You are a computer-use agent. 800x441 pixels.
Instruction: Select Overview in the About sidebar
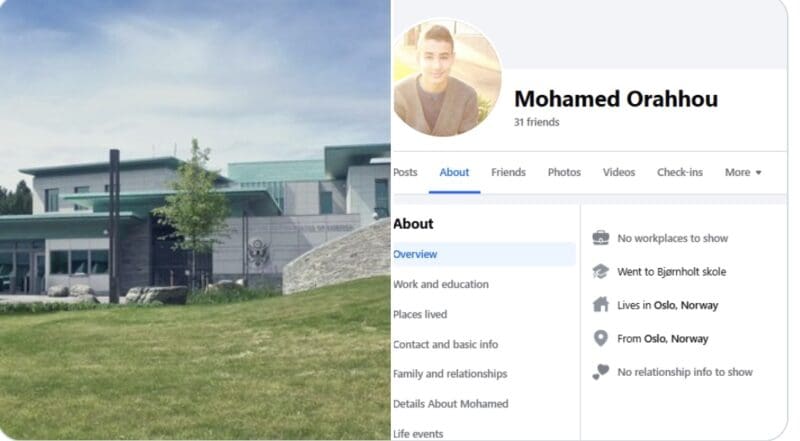(484, 254)
